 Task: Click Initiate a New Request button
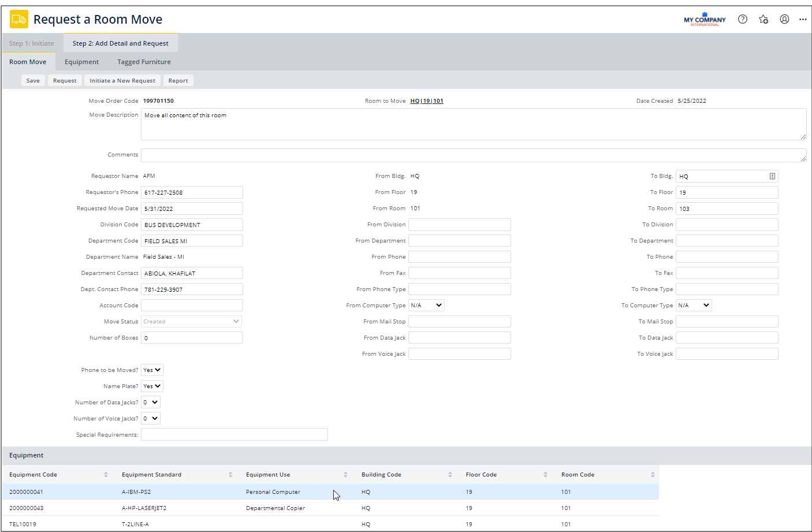coord(122,81)
